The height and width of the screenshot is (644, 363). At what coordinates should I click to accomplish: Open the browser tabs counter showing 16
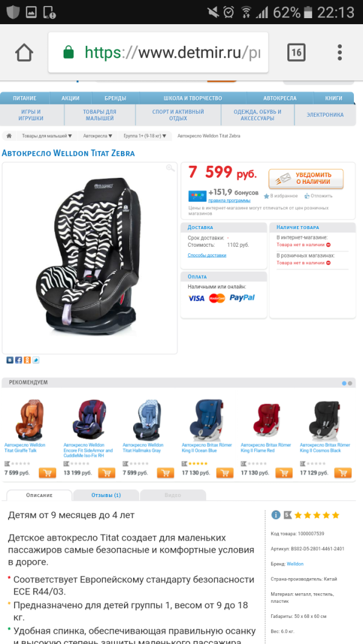(296, 53)
